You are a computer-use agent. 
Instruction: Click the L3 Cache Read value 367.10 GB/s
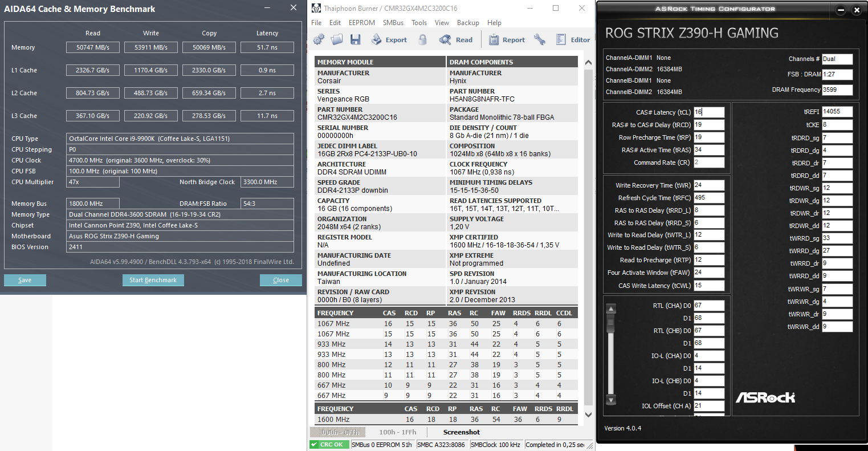[93, 116]
